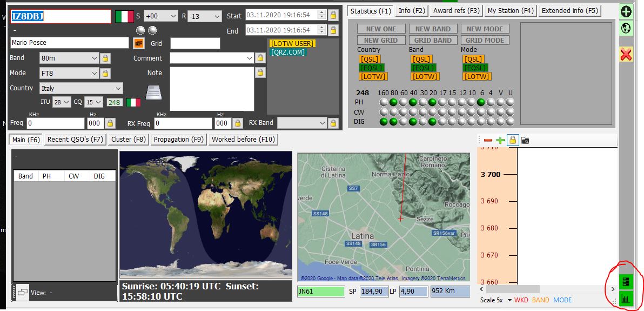Click the JN61 locator field
Image resolution: width=644 pixels, height=311 pixels.
[x=321, y=291]
